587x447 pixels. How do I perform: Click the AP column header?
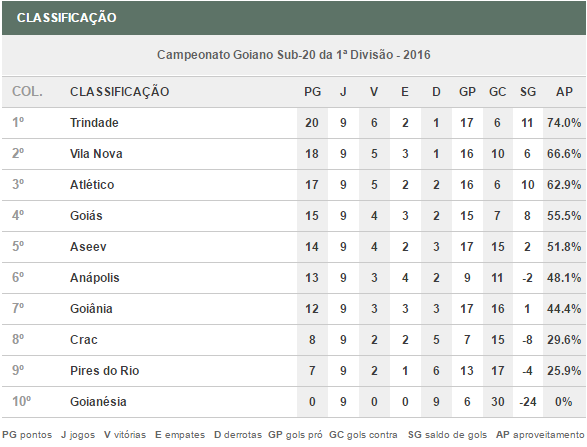[564, 92]
